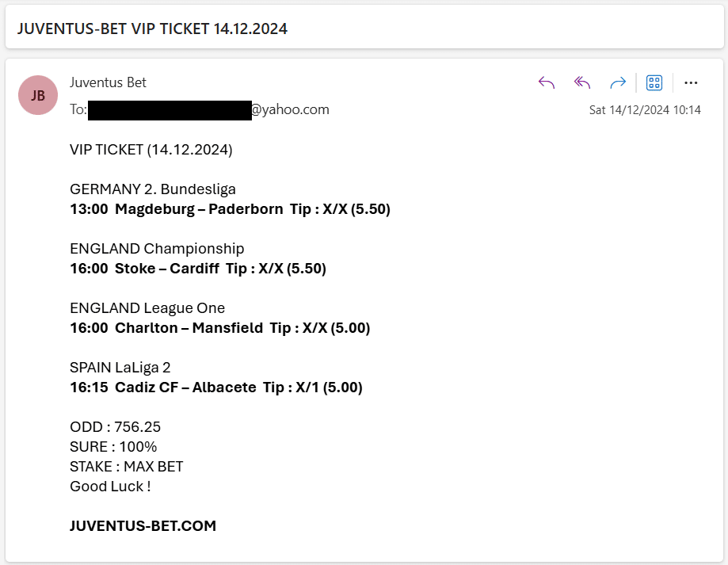Click the Reply All double-arrow icon
This screenshot has height=565, width=728.
click(581, 82)
